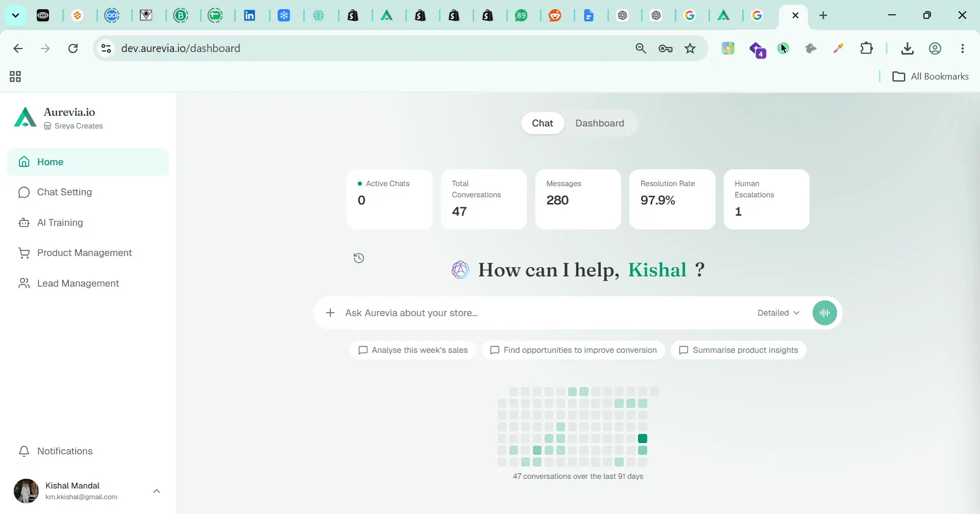Go to Product Management page

point(88,253)
